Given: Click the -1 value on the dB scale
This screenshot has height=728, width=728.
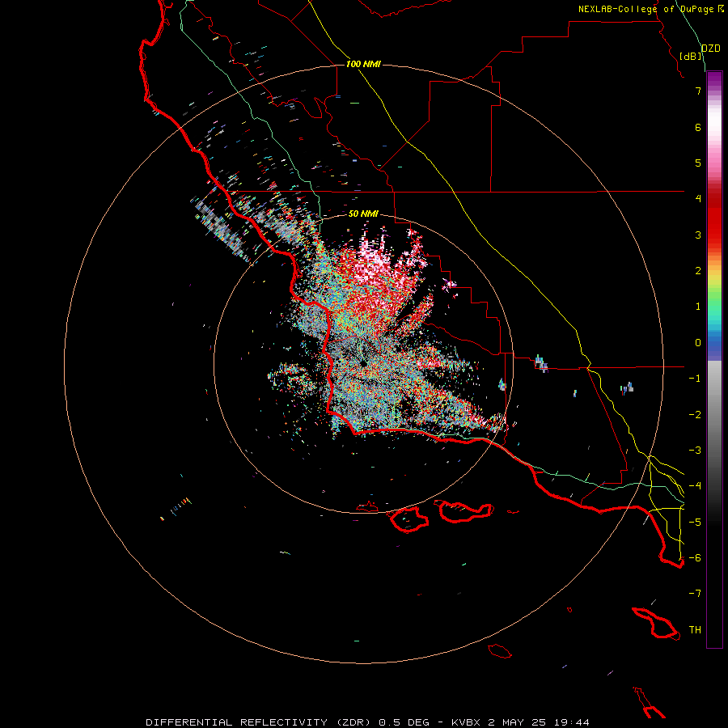Looking at the screenshot, I should 695,379.
